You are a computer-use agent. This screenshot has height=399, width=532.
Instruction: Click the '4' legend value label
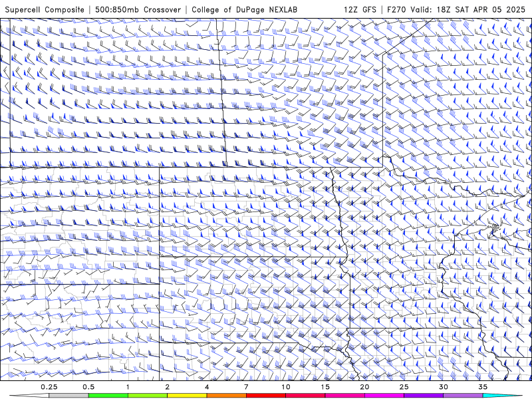(x=207, y=387)
